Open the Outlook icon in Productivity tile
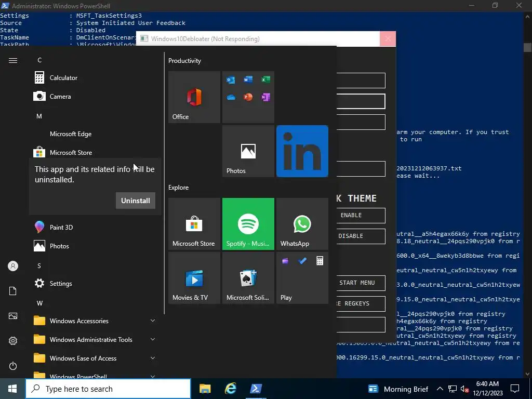 click(x=231, y=79)
